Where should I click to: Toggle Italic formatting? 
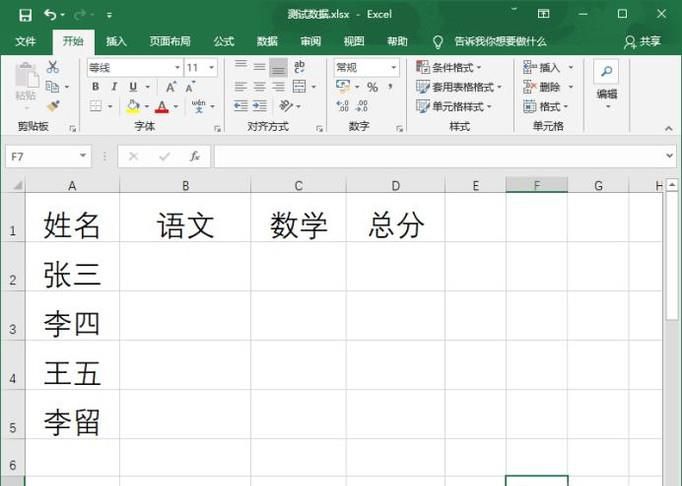(x=114, y=87)
